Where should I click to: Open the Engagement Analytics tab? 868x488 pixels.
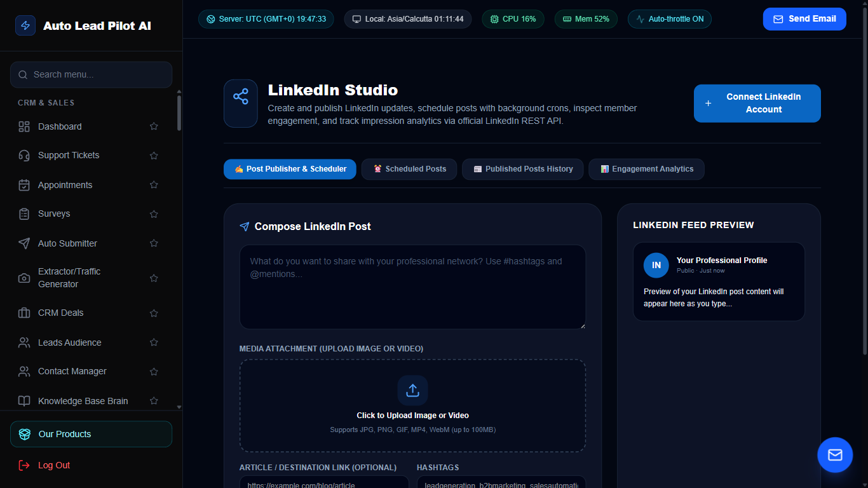pos(646,169)
